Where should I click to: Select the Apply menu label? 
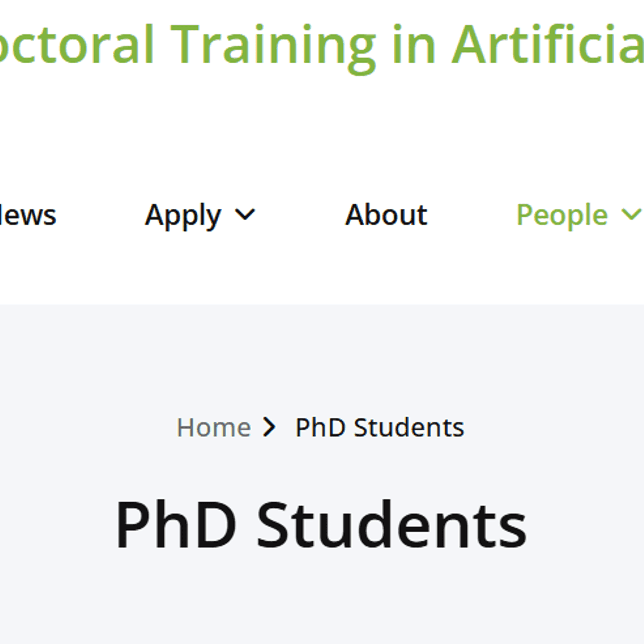coord(183,215)
